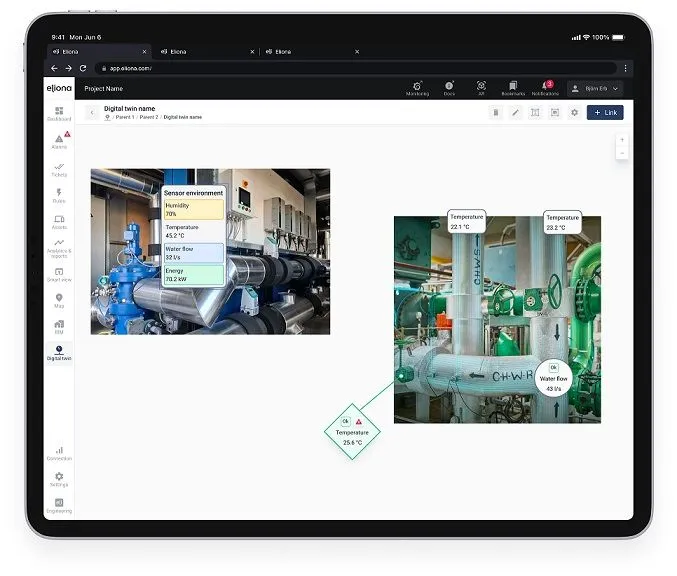Open Notifications bell with red badge

[x=545, y=88]
